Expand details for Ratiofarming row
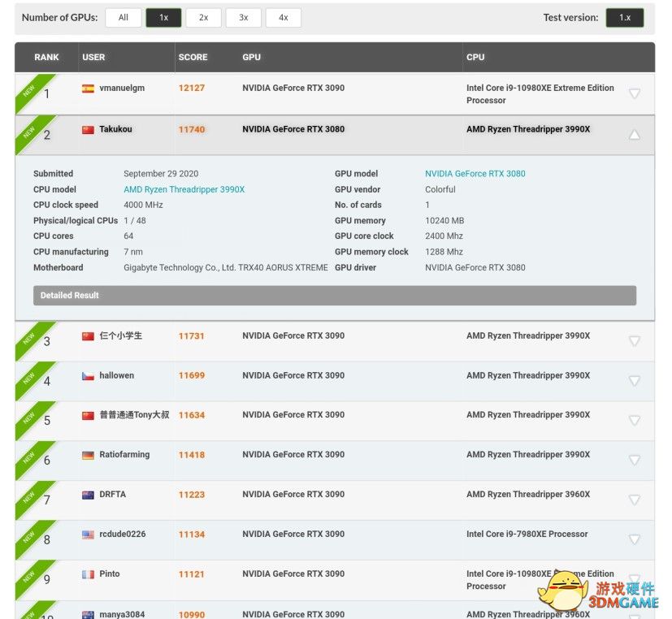Image resolution: width=672 pixels, height=619 pixels. point(635,460)
